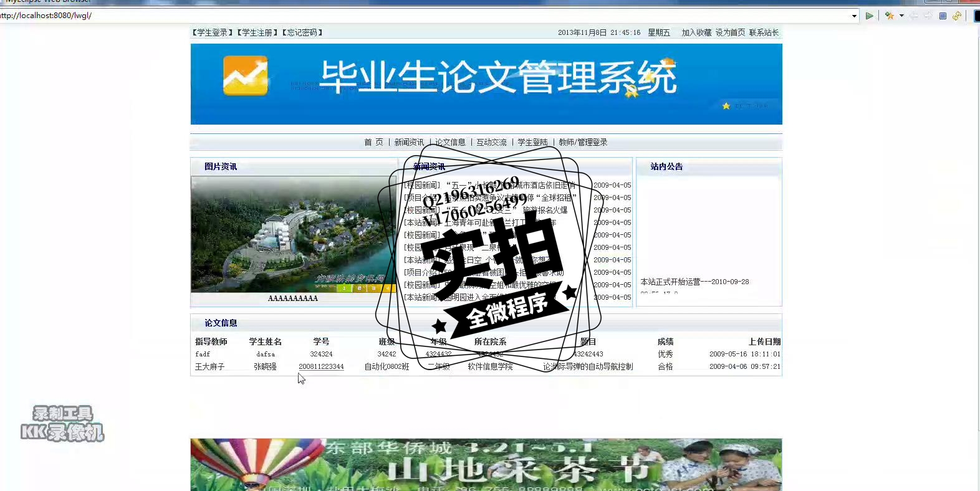Click the orange chart logo in the banner
Image resolution: width=980 pixels, height=491 pixels.
(x=246, y=75)
